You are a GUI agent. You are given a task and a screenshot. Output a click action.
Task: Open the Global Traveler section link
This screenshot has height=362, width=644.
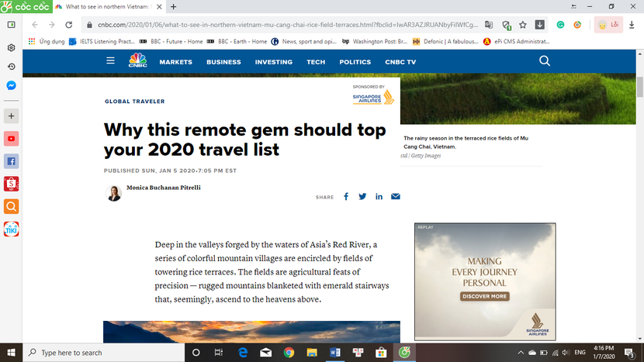click(134, 102)
